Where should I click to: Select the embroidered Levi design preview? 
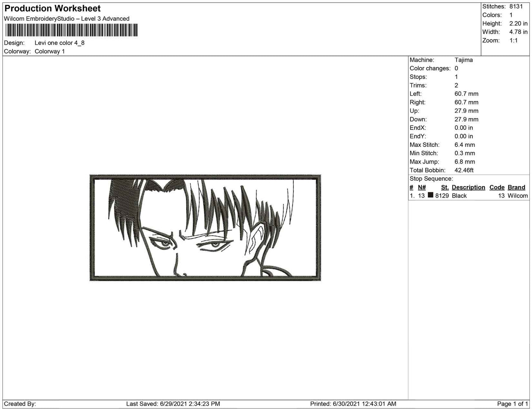[x=205, y=228]
